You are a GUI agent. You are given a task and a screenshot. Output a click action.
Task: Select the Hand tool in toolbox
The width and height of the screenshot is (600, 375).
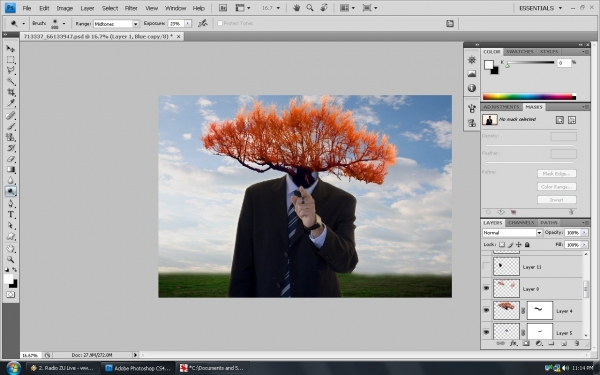(10, 249)
